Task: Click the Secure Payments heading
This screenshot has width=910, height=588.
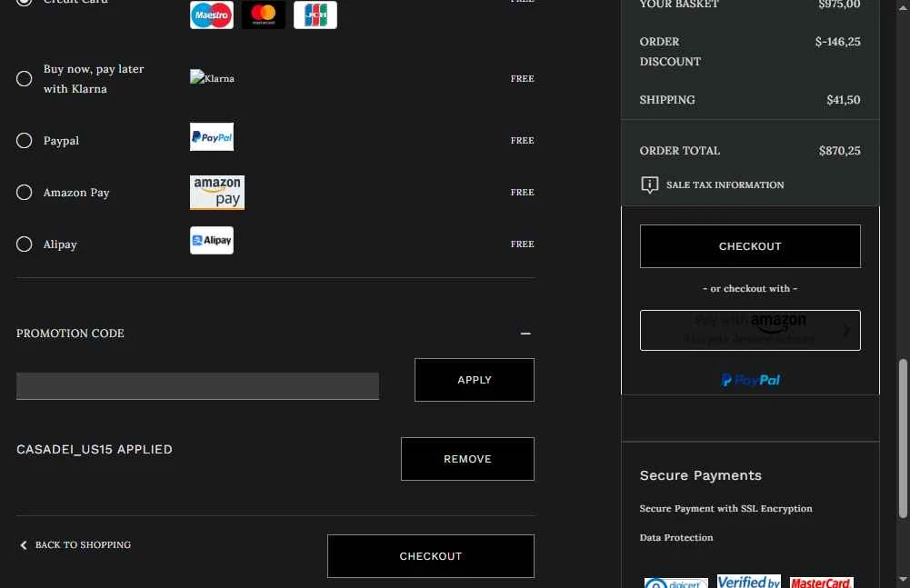Action: tap(701, 475)
